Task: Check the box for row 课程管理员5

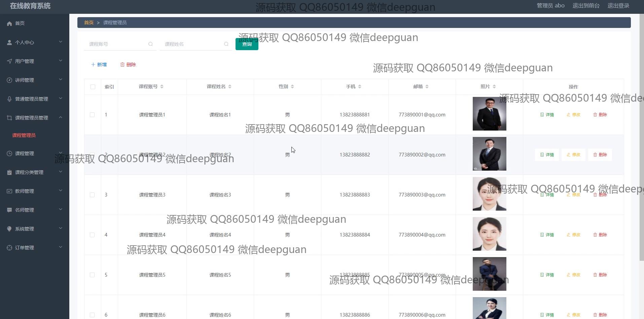Action: click(x=92, y=275)
